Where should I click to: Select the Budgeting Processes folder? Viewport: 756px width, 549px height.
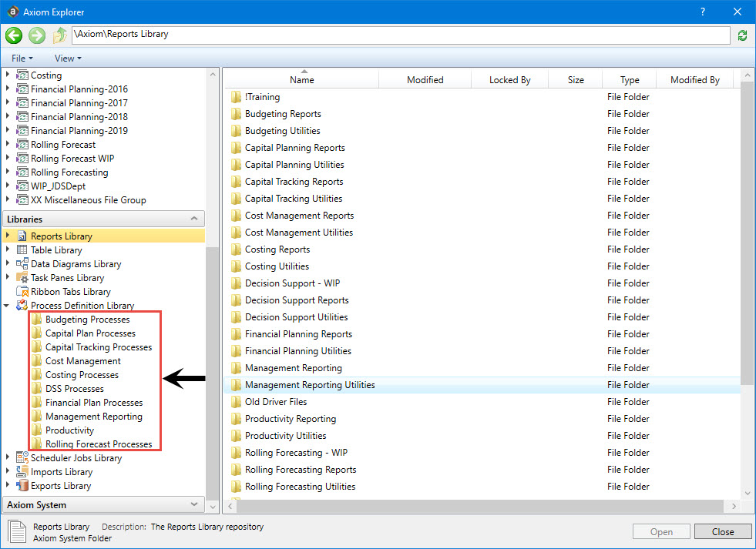click(87, 320)
